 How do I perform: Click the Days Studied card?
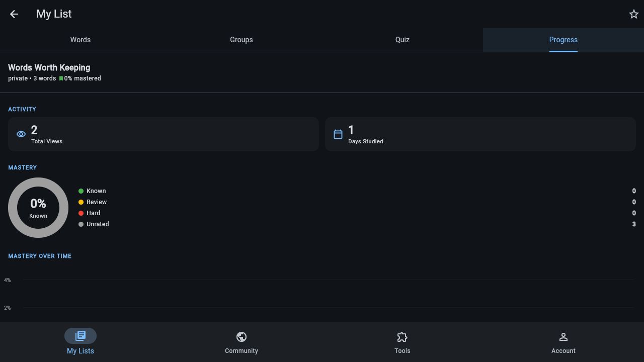(x=480, y=134)
